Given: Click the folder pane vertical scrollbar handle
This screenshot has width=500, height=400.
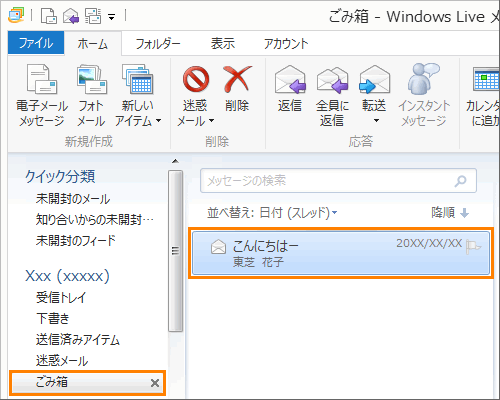Looking at the screenshot, I should click(x=175, y=251).
